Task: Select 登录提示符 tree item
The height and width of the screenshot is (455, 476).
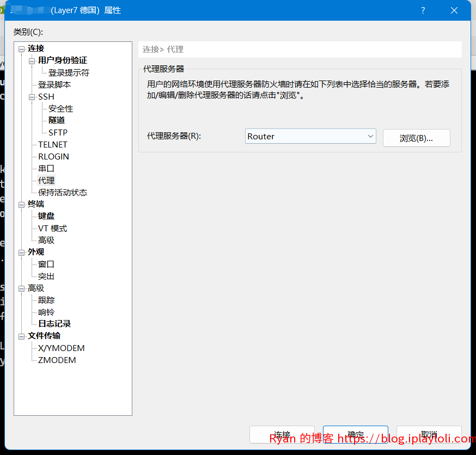Action: coord(69,73)
